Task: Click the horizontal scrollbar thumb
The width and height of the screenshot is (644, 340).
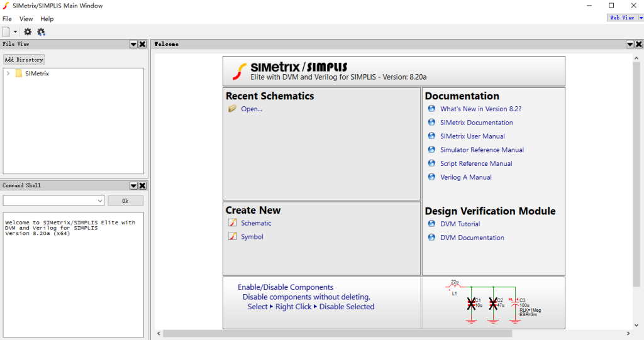Action: 338,334
